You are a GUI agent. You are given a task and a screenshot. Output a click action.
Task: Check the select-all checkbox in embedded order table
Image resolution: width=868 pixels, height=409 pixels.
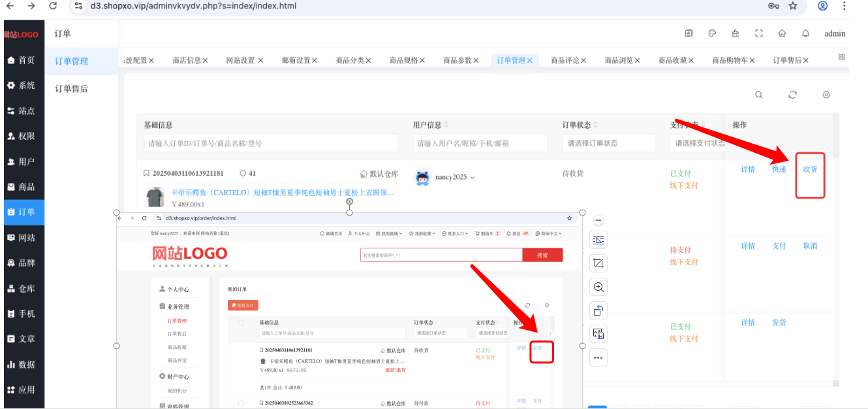coord(241,323)
